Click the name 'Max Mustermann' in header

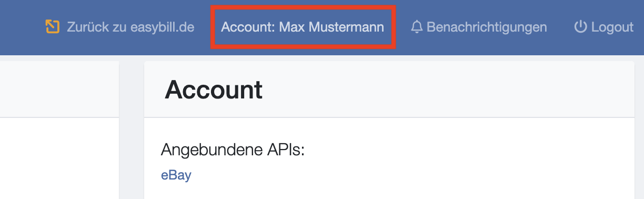pos(331,26)
